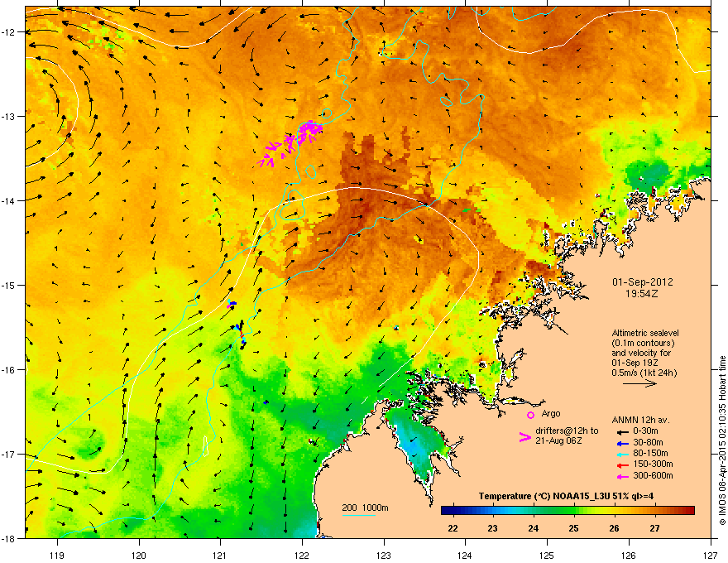Viewport: 728px width, 563px height.
Task: Click the black 0-30m ANMN arrow
Action: point(622,431)
